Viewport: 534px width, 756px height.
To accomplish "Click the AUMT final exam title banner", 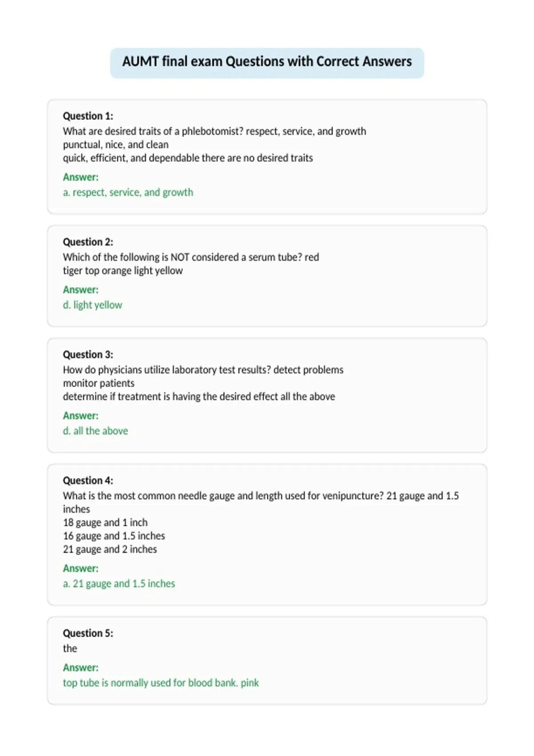I will click(x=267, y=63).
